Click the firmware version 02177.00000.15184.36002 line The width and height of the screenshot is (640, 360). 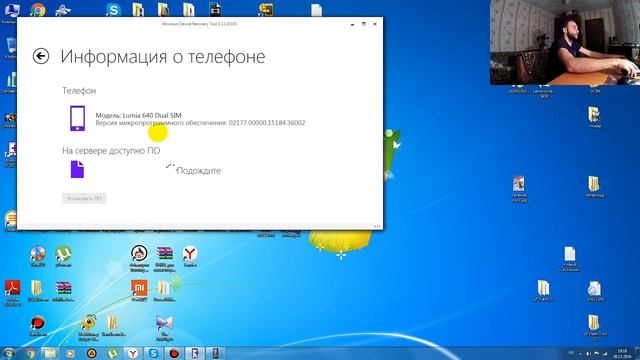tap(200, 123)
